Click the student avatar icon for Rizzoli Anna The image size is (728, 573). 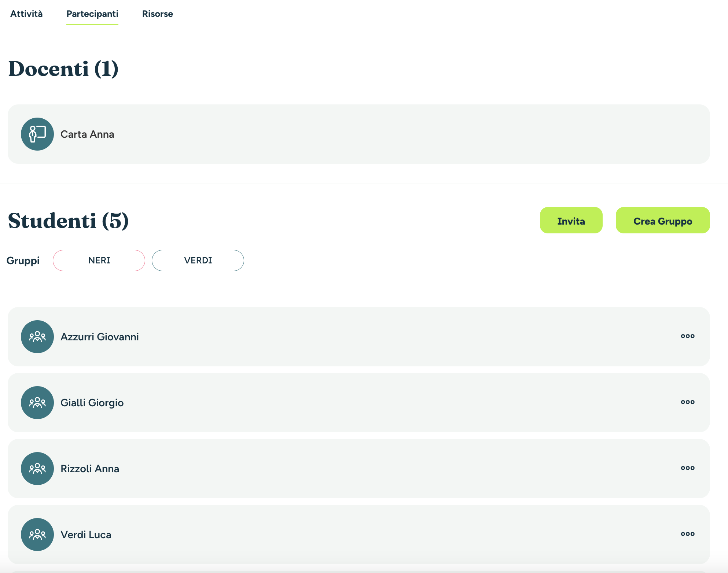(37, 469)
